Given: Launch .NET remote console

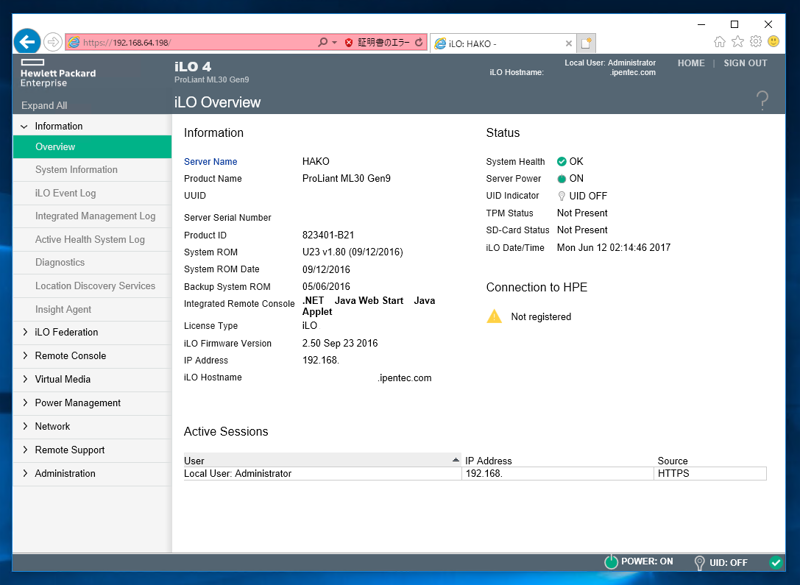Looking at the screenshot, I should pos(313,300).
